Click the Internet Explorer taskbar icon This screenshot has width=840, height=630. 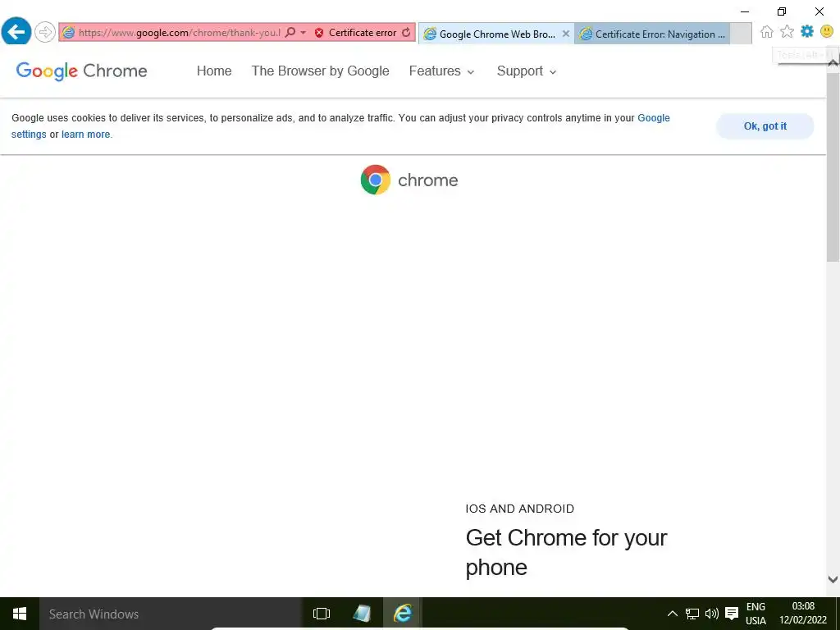pyautogui.click(x=402, y=614)
